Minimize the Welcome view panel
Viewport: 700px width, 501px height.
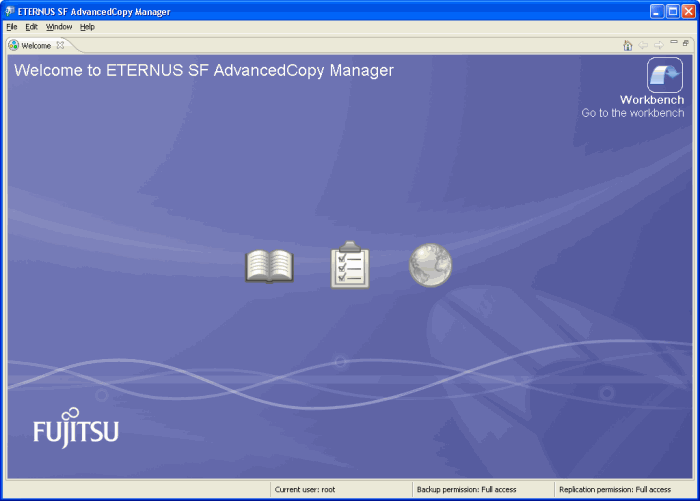(674, 42)
